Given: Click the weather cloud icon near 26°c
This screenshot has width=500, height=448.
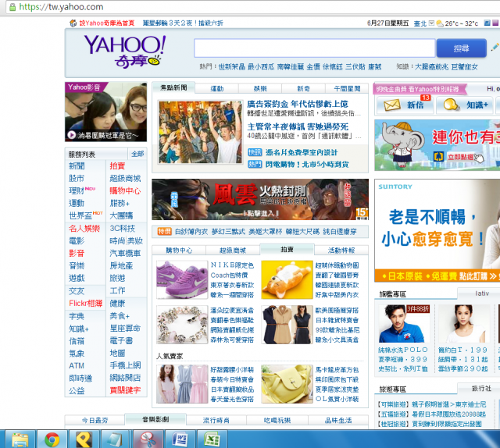Looking at the screenshot, I should (440, 23).
